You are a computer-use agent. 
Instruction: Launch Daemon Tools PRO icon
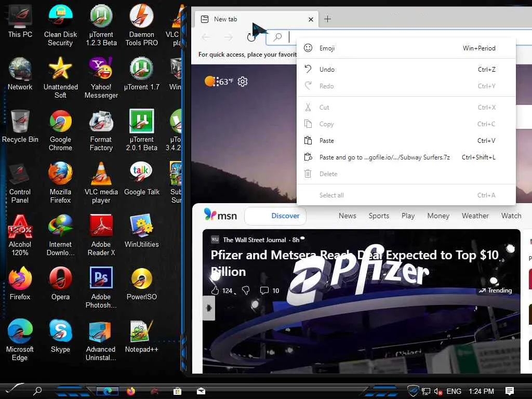tap(141, 24)
